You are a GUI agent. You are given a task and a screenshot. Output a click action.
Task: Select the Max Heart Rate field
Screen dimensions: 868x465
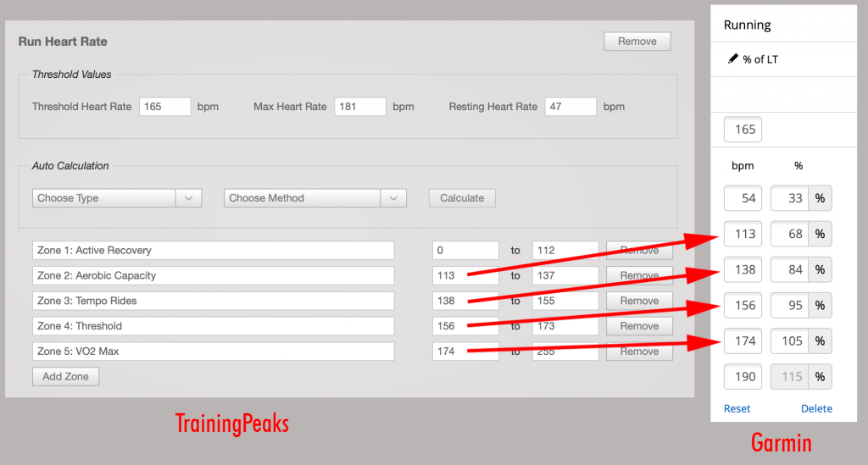point(359,107)
